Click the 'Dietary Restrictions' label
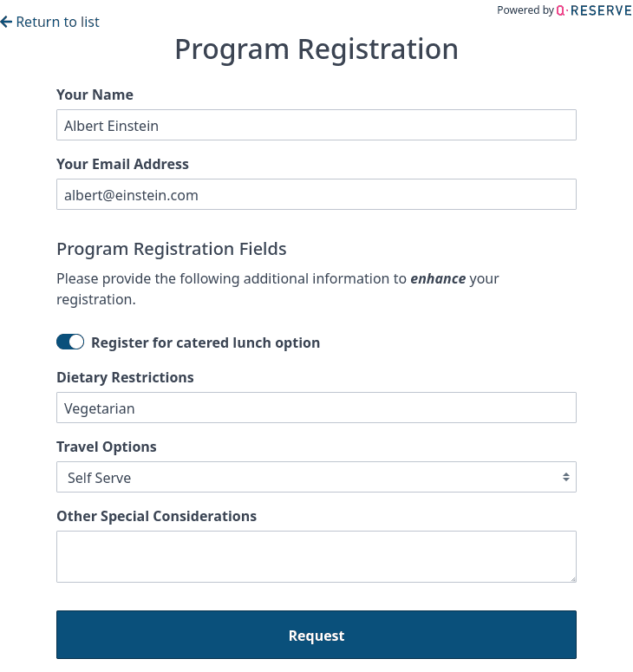The image size is (633, 672). click(125, 377)
